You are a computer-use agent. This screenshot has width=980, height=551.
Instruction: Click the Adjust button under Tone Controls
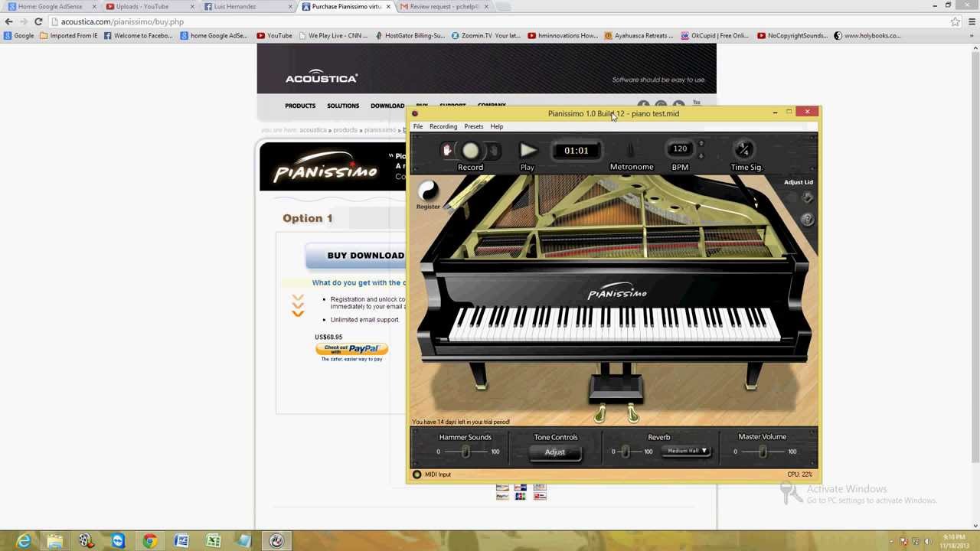point(555,452)
